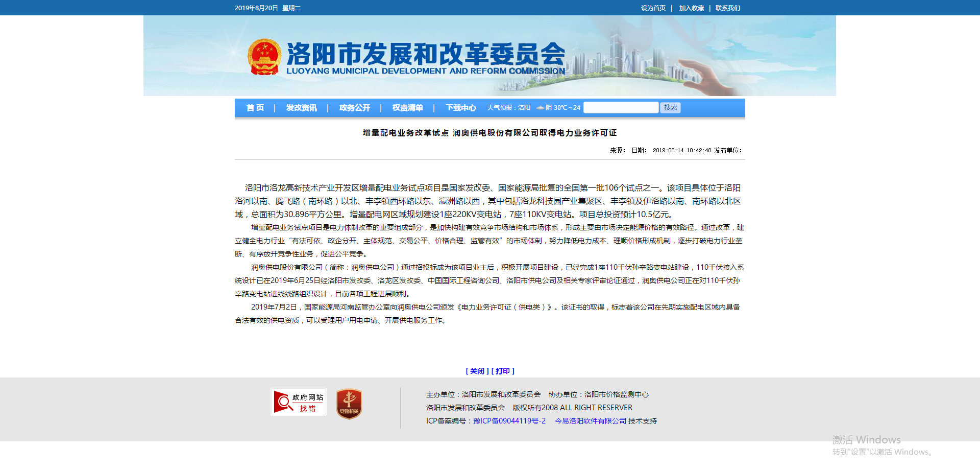980x471 pixels.
Task: Click the 搜索 search button
Action: (x=671, y=107)
